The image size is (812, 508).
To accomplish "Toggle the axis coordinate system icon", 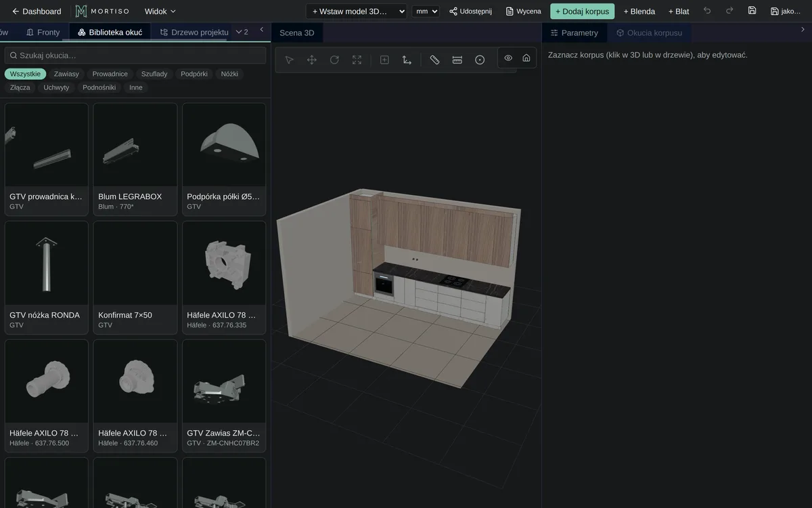I will tap(407, 60).
